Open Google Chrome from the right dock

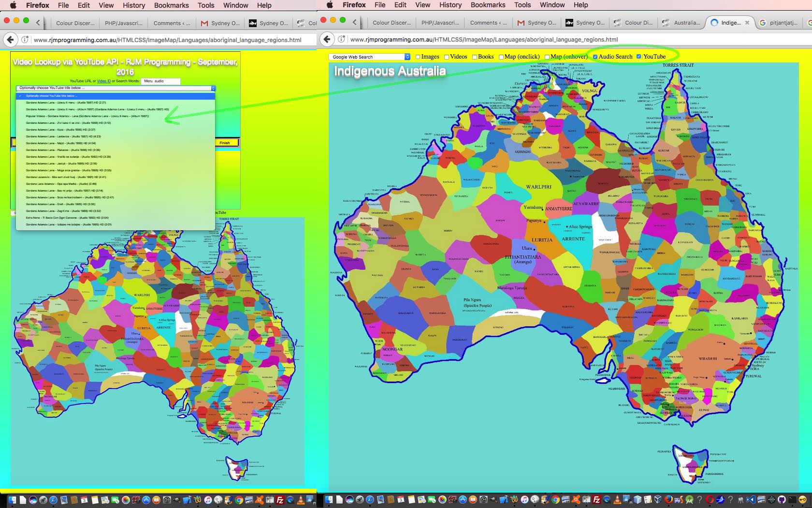[555, 500]
